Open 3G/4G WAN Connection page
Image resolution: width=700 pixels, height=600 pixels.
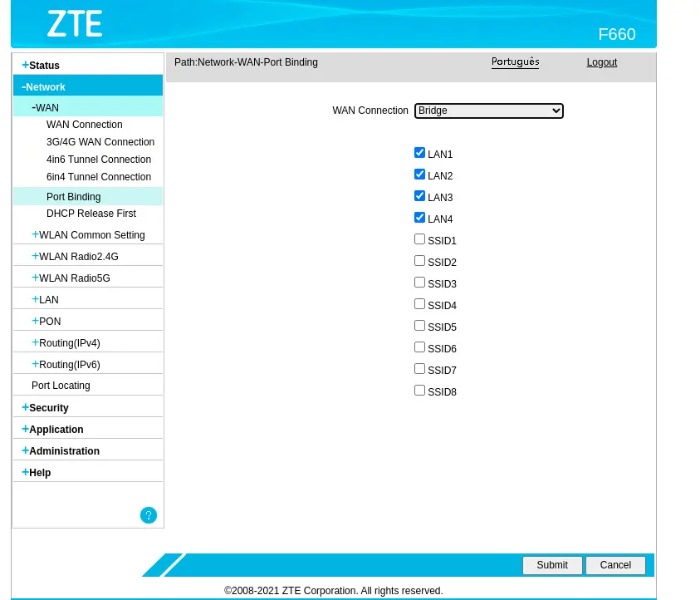coord(100,142)
